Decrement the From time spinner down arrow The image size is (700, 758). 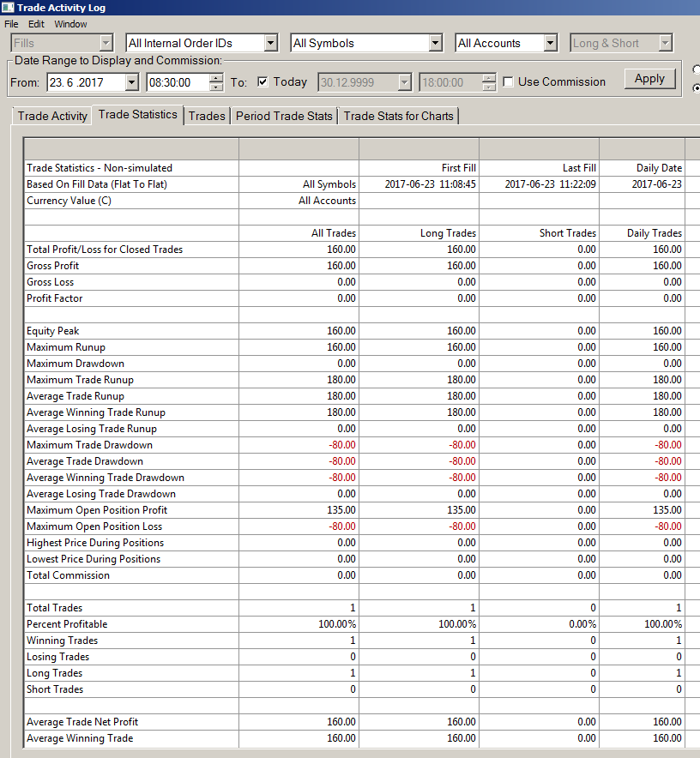216,87
